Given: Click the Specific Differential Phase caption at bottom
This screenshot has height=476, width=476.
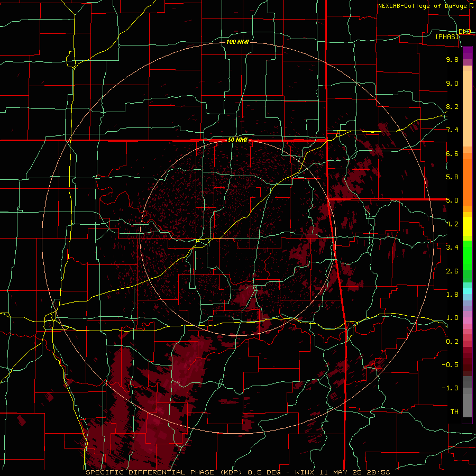Looking at the screenshot, I should [x=237, y=472].
